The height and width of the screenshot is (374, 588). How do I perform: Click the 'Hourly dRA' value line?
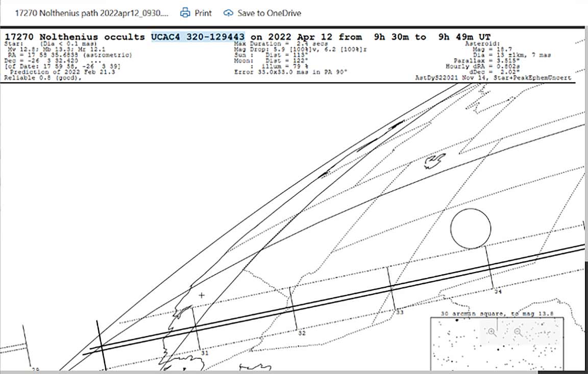pyautogui.click(x=483, y=66)
